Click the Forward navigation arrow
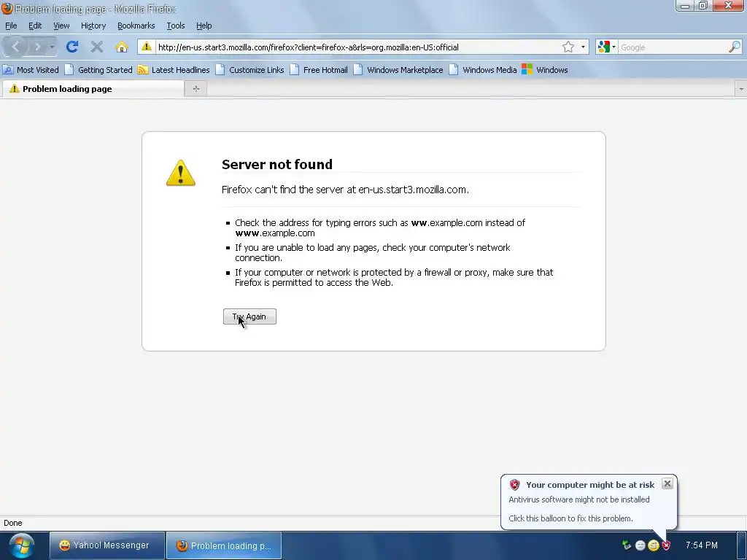The image size is (747, 560). (37, 47)
